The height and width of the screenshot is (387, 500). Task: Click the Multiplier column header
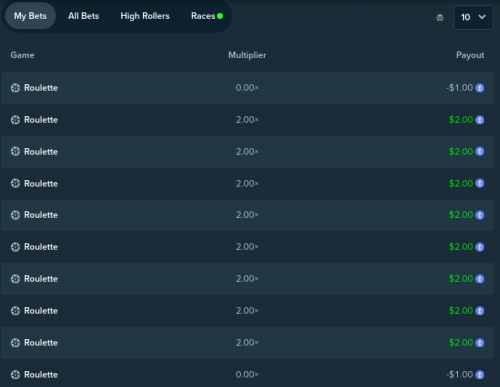click(247, 55)
